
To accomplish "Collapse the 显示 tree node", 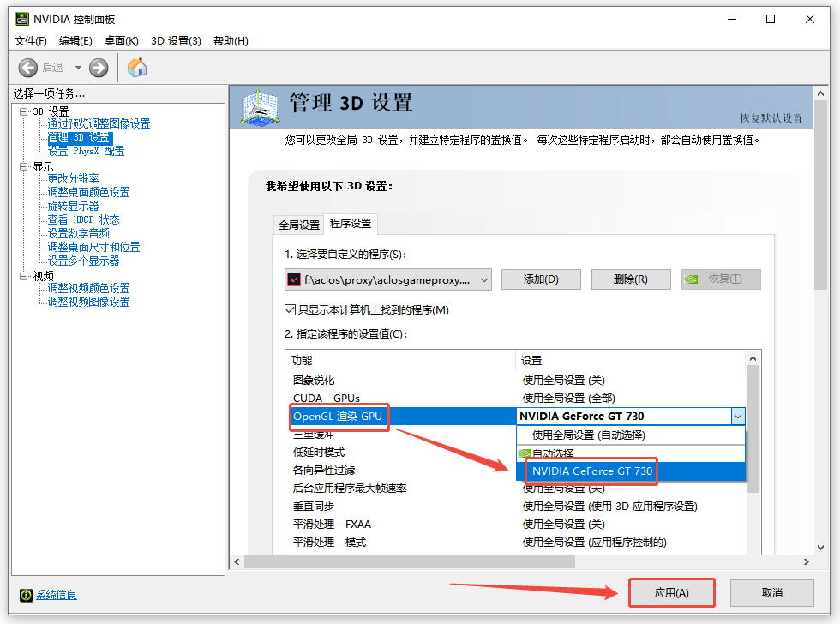I will tap(24, 167).
